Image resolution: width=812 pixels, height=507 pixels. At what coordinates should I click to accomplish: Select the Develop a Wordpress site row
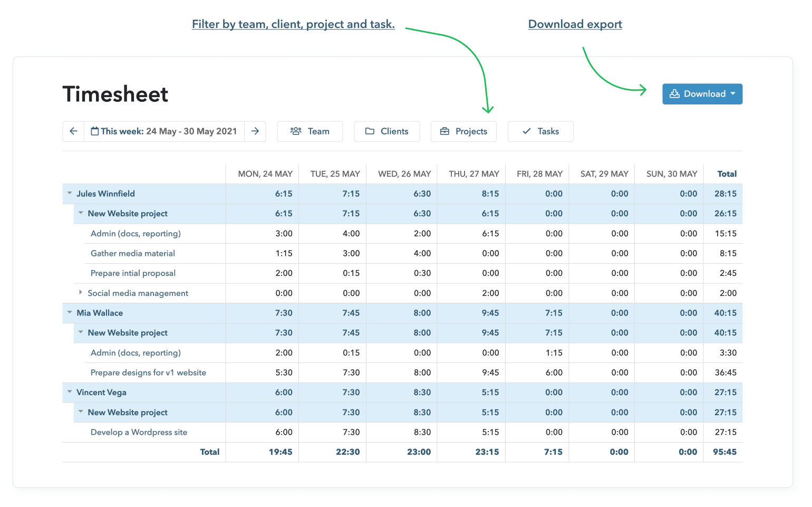[x=139, y=432]
